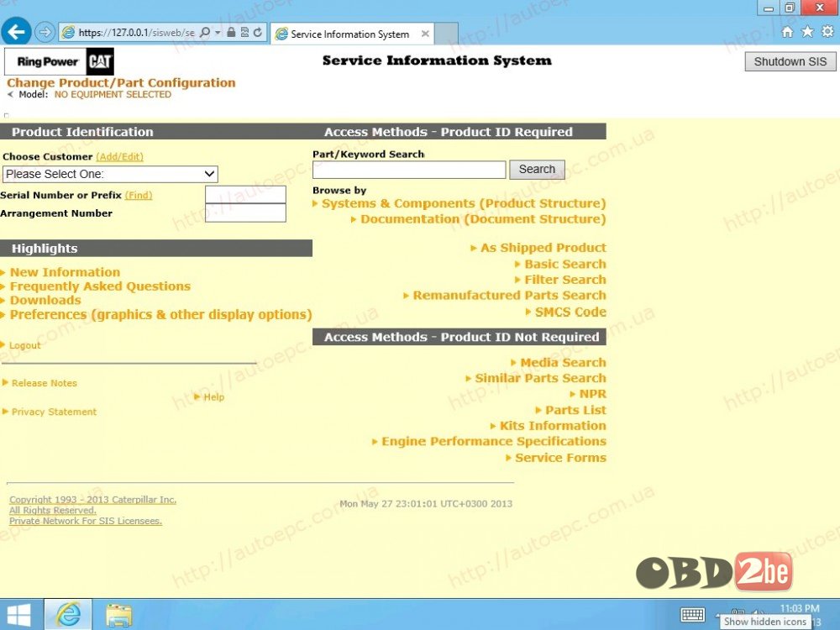
Task: Expand the Please Select One customer dropdown
Action: click(110, 174)
